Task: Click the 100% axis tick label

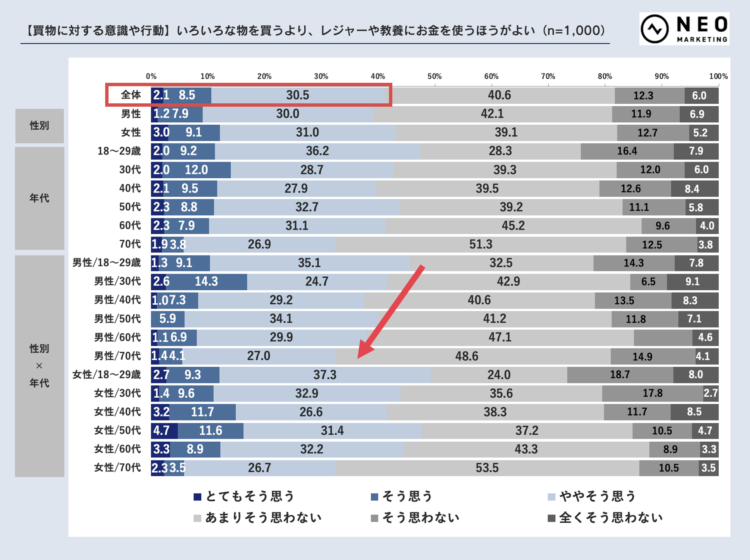Action: 718,76
